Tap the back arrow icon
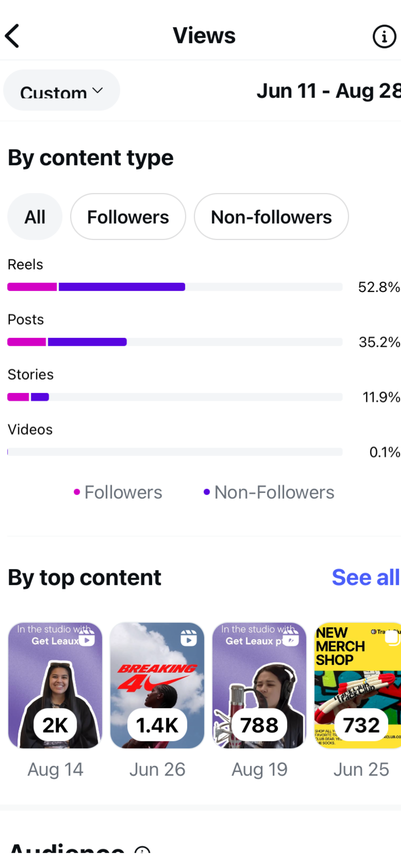 [x=12, y=36]
